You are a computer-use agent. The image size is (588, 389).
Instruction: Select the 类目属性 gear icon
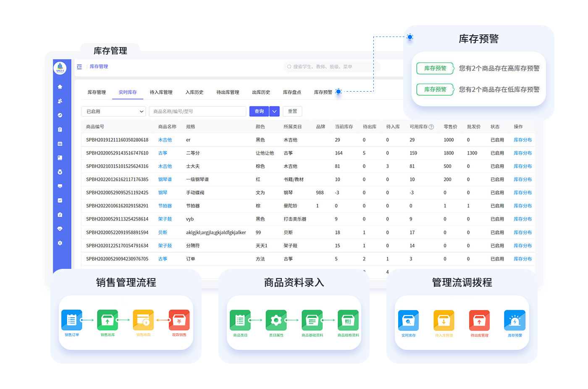276,321
